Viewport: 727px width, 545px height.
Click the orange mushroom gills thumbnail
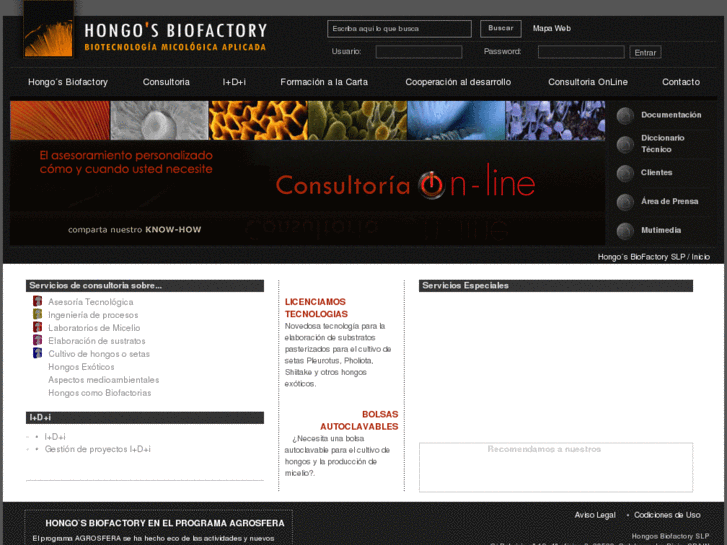click(x=60, y=121)
